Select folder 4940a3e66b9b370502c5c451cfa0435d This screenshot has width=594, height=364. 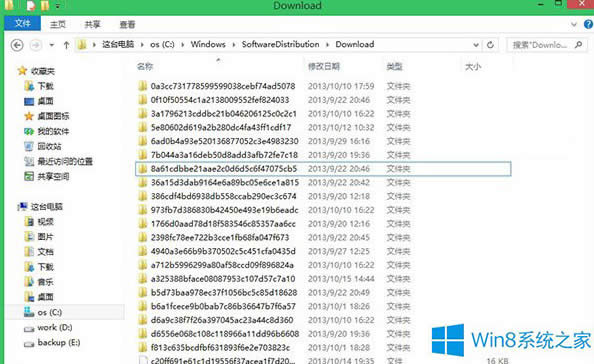tap(223, 251)
